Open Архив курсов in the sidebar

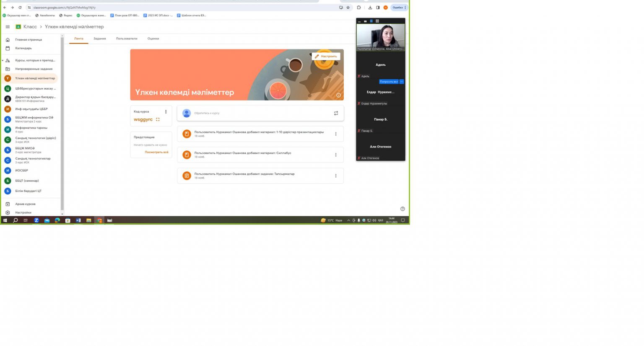(x=25, y=204)
